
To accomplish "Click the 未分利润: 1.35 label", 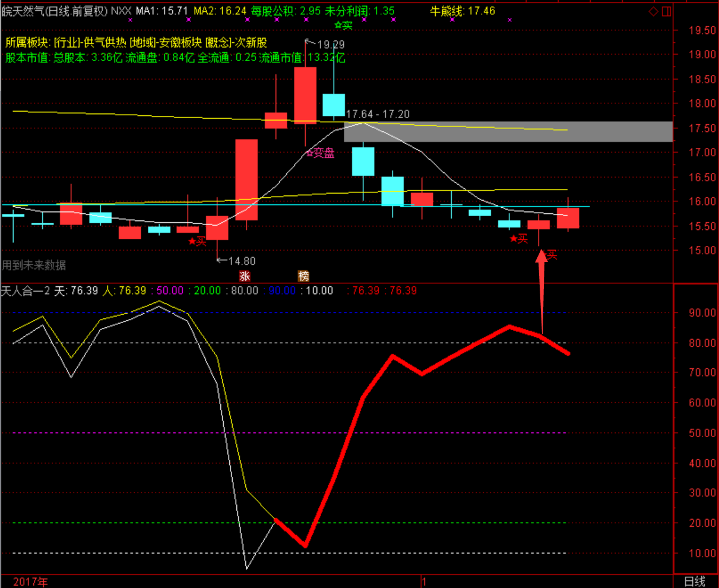I will pyautogui.click(x=360, y=11).
